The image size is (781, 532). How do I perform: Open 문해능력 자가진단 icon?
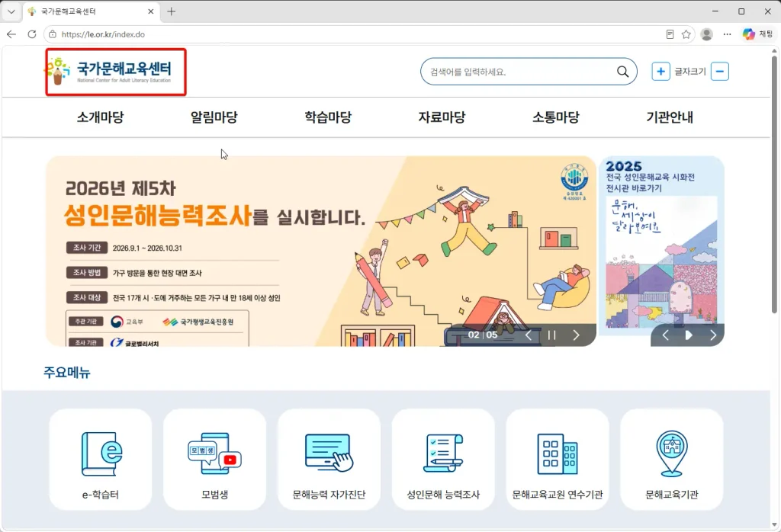pyautogui.click(x=329, y=452)
